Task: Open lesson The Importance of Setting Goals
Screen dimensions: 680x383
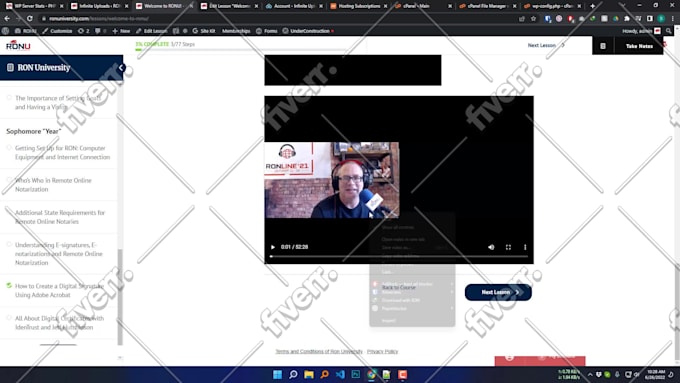Action: tap(58, 102)
